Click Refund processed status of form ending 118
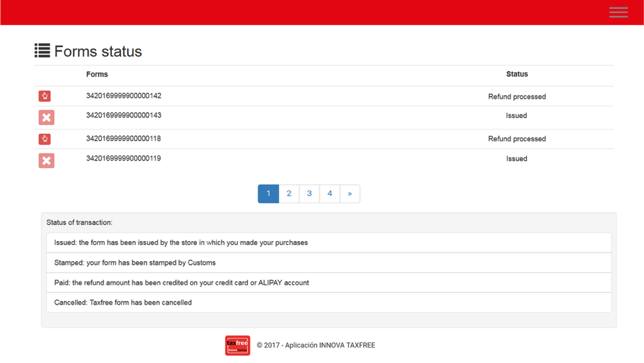The image size is (644, 363). pyautogui.click(x=516, y=139)
